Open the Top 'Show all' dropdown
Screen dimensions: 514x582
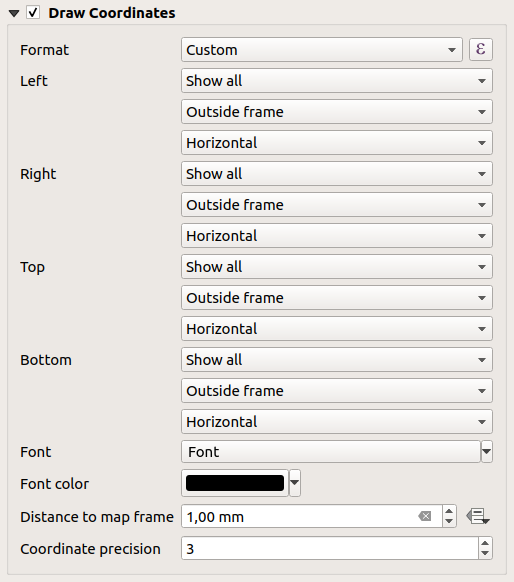(337, 267)
